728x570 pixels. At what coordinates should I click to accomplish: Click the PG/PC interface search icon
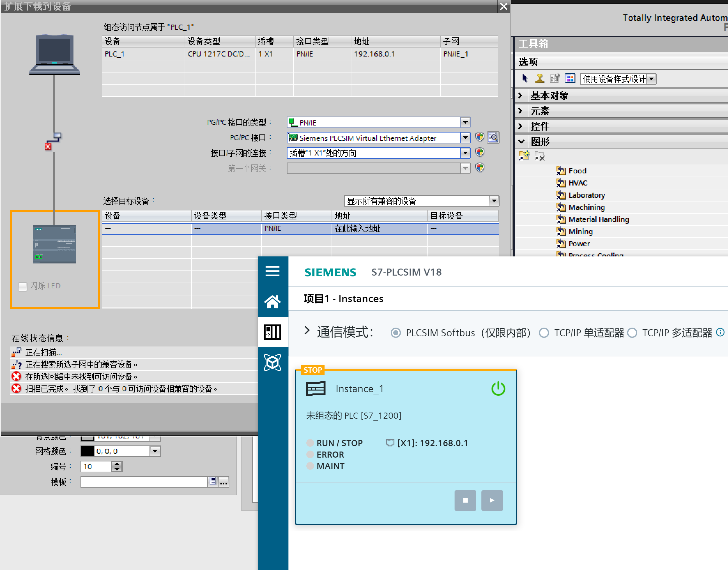pos(493,137)
